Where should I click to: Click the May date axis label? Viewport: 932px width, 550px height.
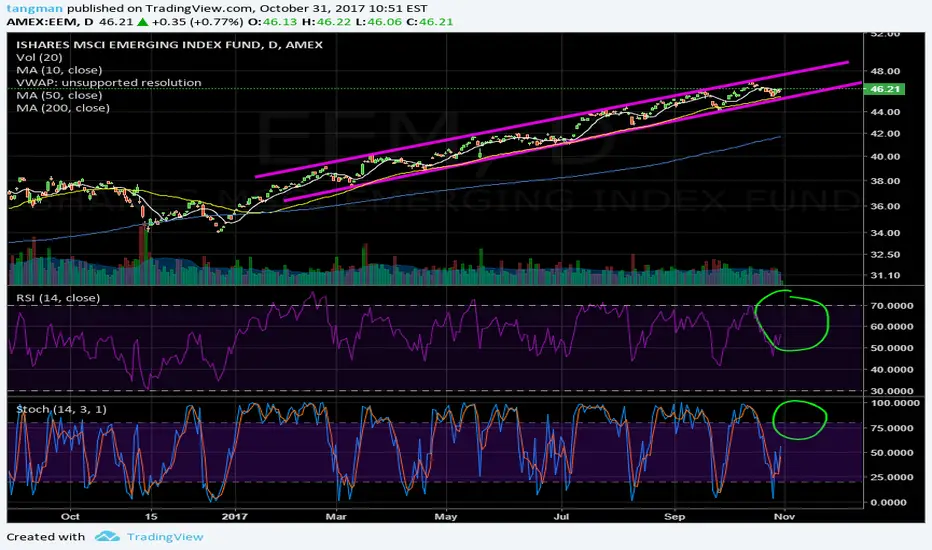pyautogui.click(x=446, y=516)
